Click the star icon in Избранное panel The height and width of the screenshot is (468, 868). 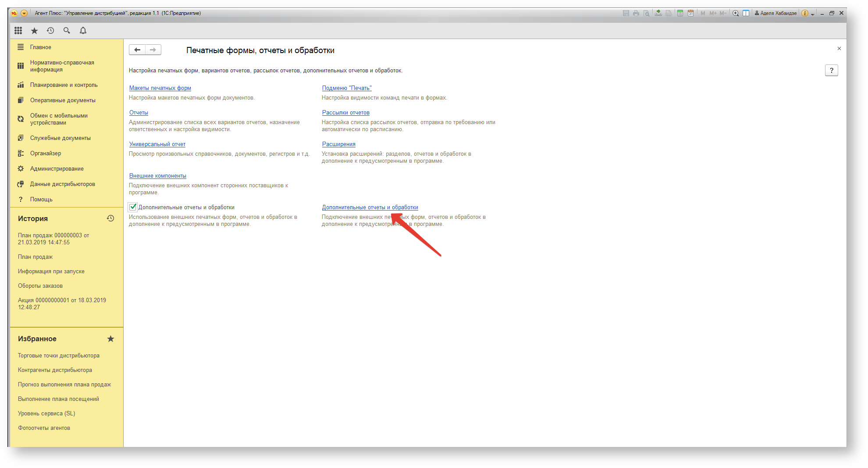[x=110, y=339]
